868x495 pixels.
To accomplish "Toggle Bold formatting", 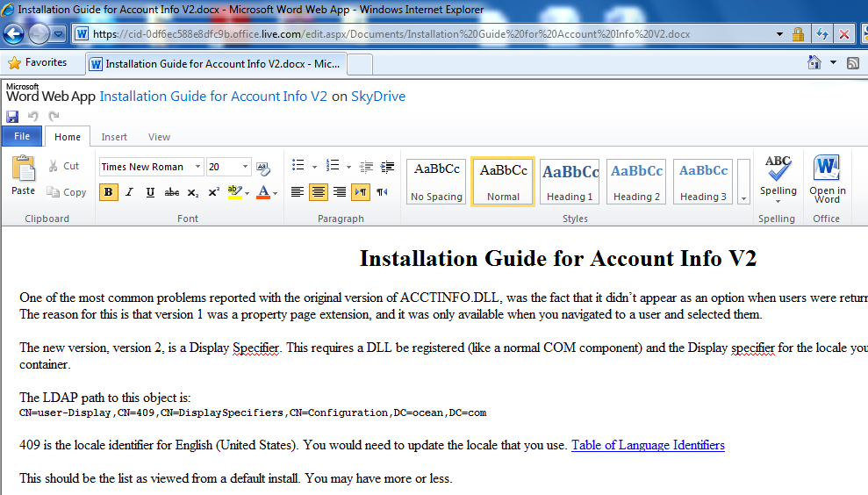I will pos(109,192).
